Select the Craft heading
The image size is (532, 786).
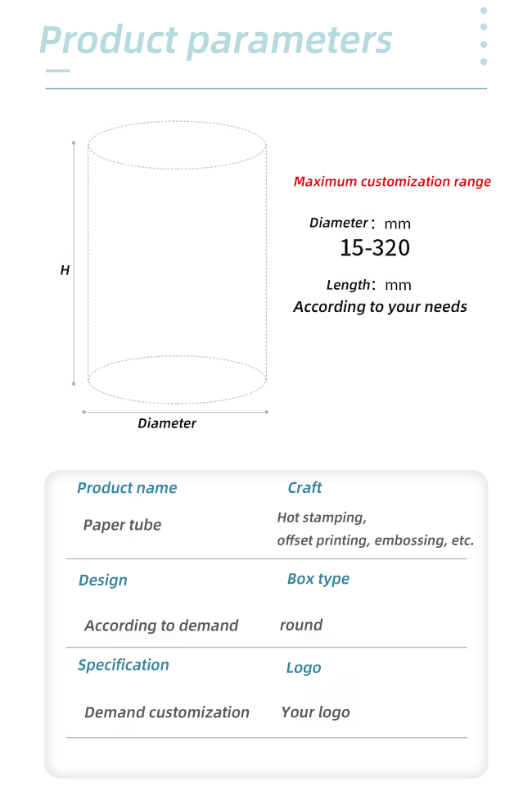(304, 487)
